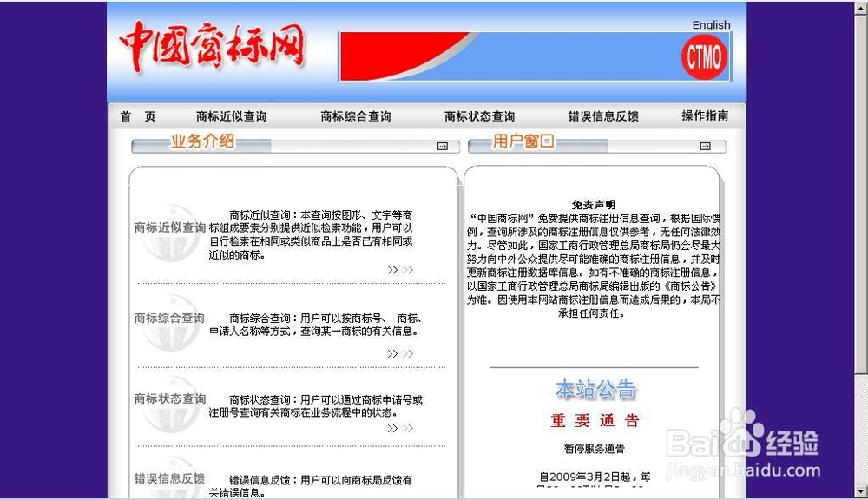Select 首页 in the navigation bar
The height and width of the screenshot is (500, 868).
click(x=139, y=116)
